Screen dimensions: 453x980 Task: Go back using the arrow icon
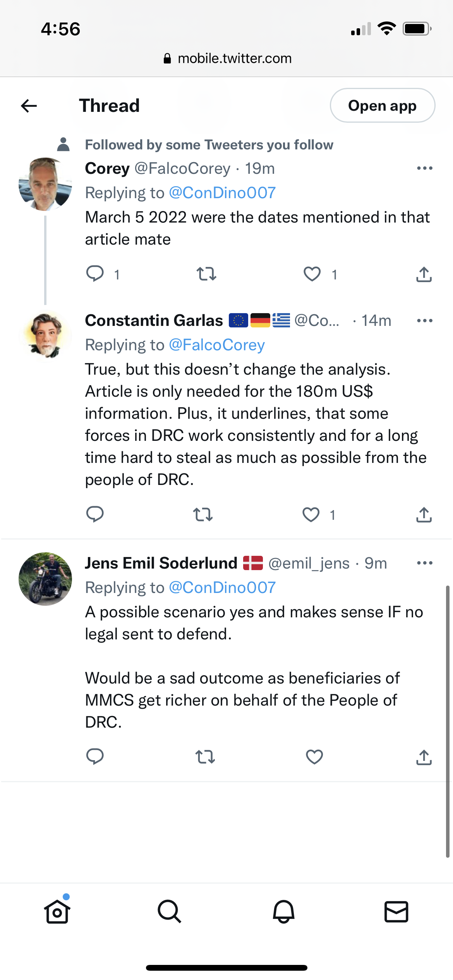(x=29, y=106)
